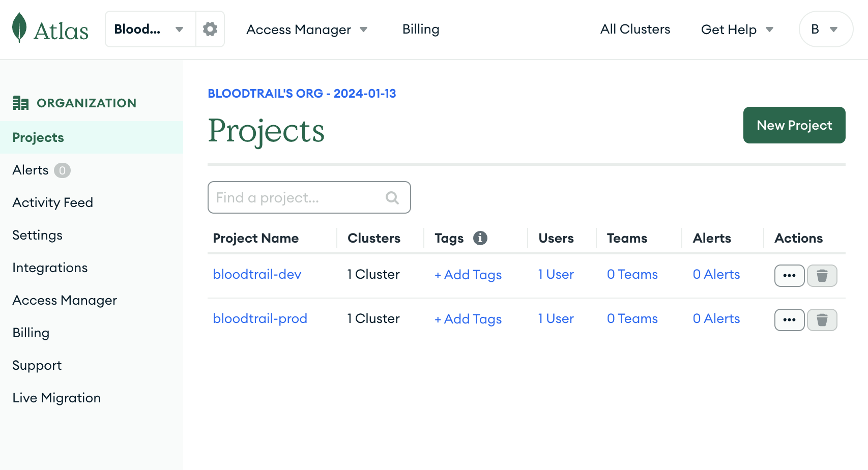The height and width of the screenshot is (470, 868).
Task: Click 1 Cluster in the bloodtrail-prod row
Action: (373, 318)
